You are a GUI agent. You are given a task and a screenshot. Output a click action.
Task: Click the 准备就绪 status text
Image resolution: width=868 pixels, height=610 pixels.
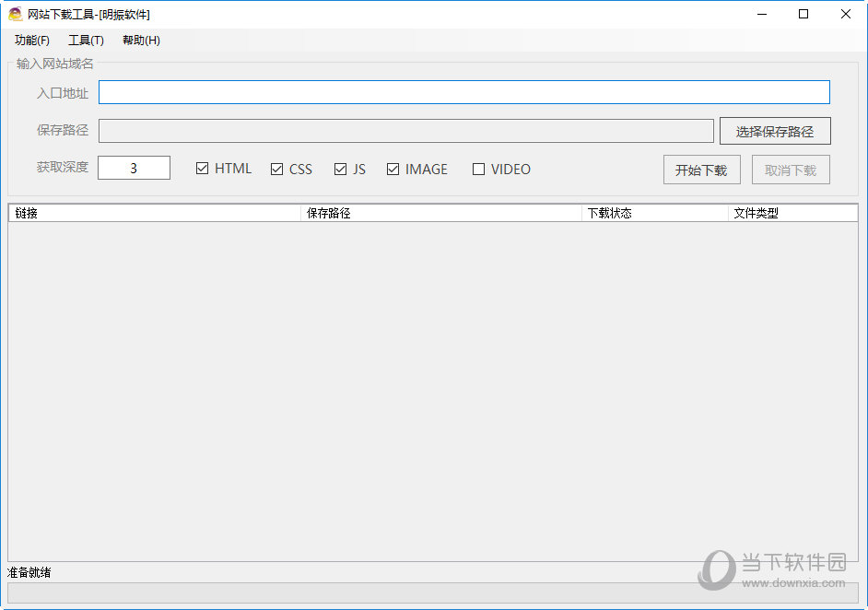click(29, 572)
